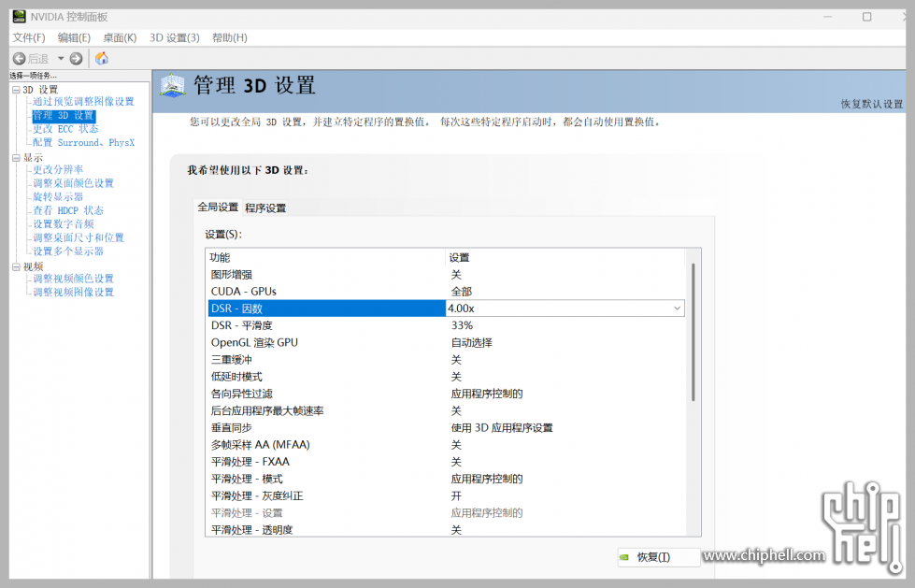The width and height of the screenshot is (915, 588).
Task: Collapse the 视频 tree node
Action: tap(16, 266)
